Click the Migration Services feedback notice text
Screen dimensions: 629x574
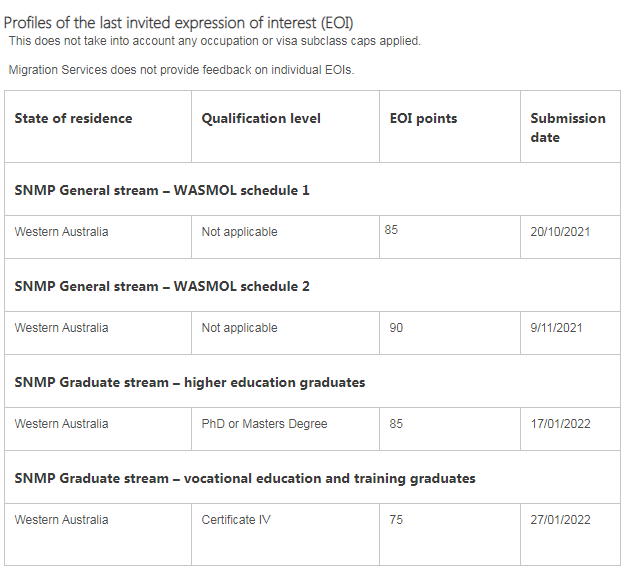[181, 70]
